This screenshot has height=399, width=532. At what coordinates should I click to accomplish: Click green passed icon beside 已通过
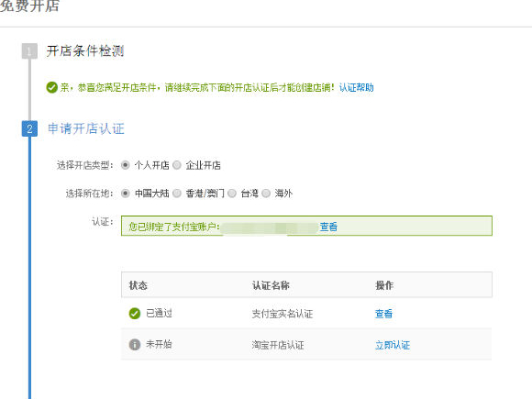click(135, 313)
